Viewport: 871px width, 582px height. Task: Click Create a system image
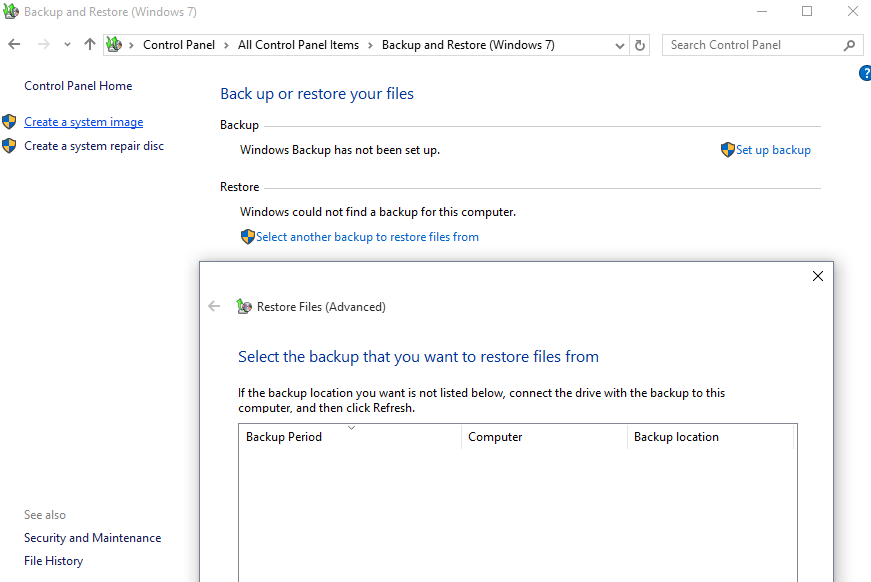click(x=83, y=121)
